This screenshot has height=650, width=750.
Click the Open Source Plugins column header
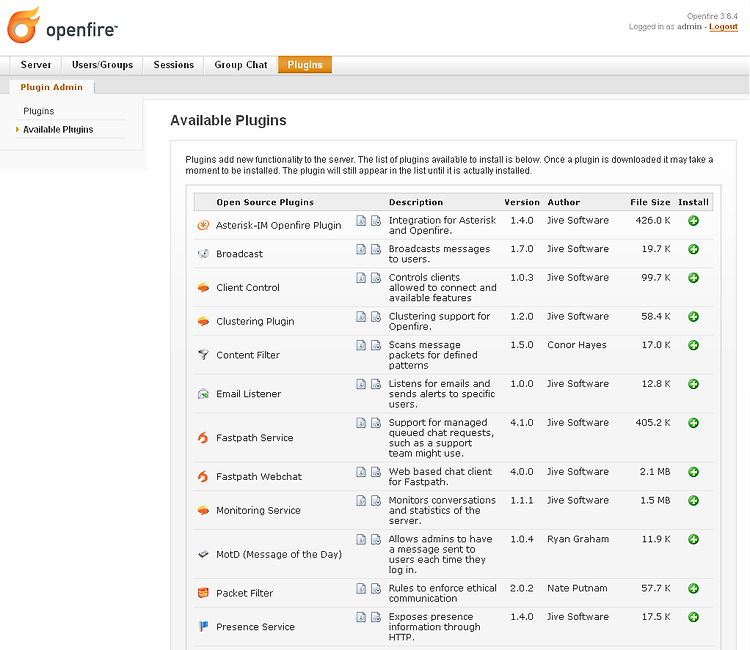(x=265, y=202)
